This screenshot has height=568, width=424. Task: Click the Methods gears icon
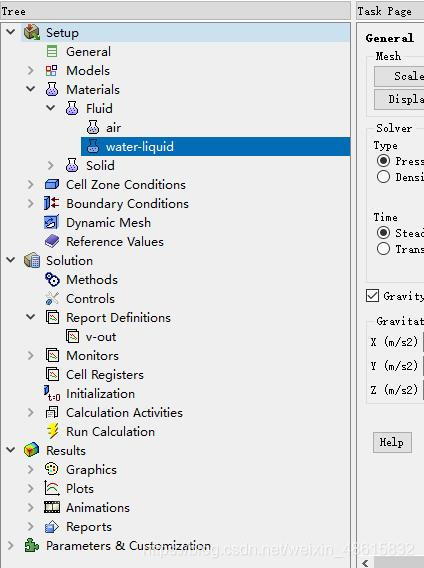pos(52,279)
